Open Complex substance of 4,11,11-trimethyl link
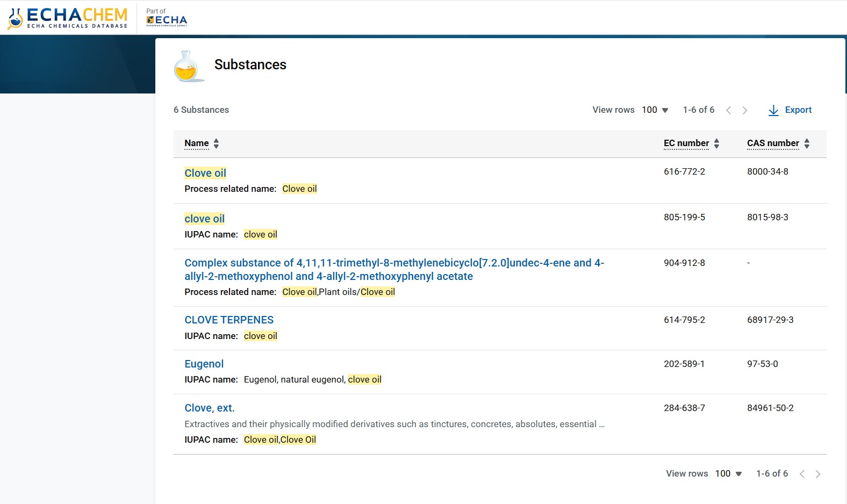 coord(394,269)
